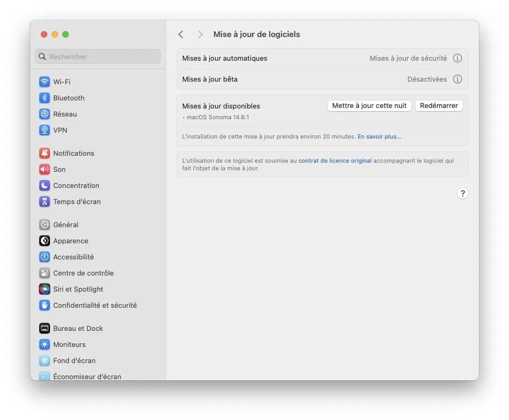Open the Réseau settings panel
Viewport: 509px width, 420px height.
pyautogui.click(x=65, y=114)
